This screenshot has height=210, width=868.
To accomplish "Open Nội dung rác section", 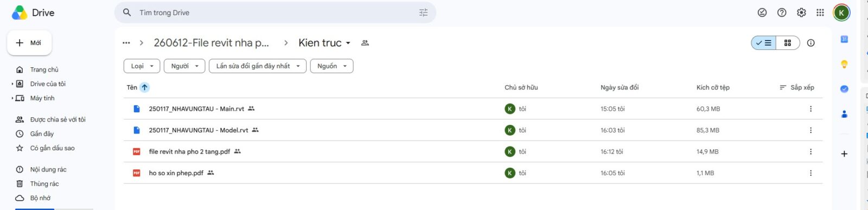I will [x=48, y=169].
